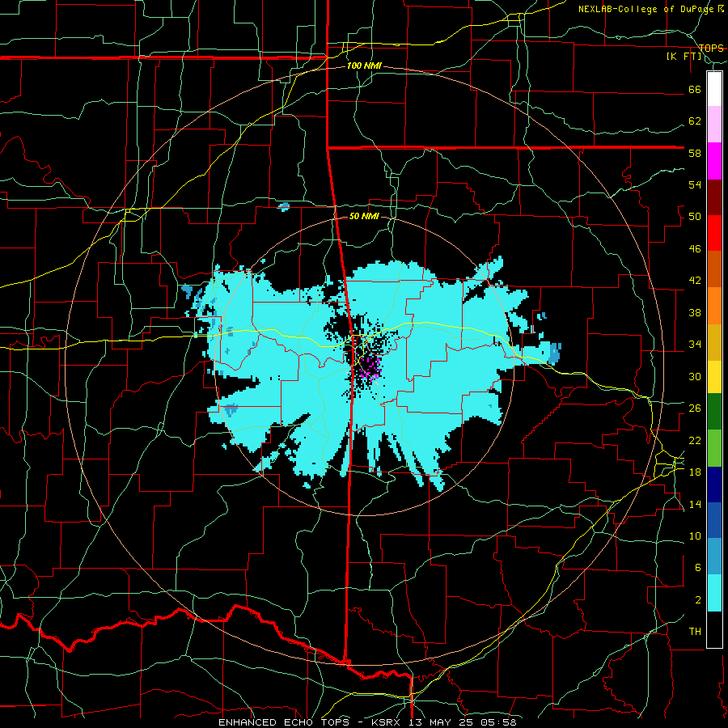The height and width of the screenshot is (728, 728).
Task: Click the yellow 34 kft legend swatch
Action: (x=714, y=376)
